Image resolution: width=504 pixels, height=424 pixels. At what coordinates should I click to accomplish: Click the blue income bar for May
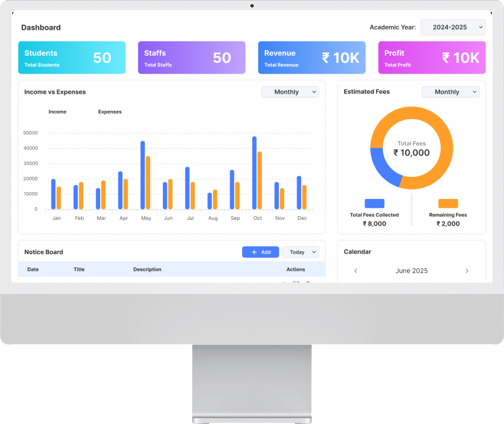click(x=143, y=175)
